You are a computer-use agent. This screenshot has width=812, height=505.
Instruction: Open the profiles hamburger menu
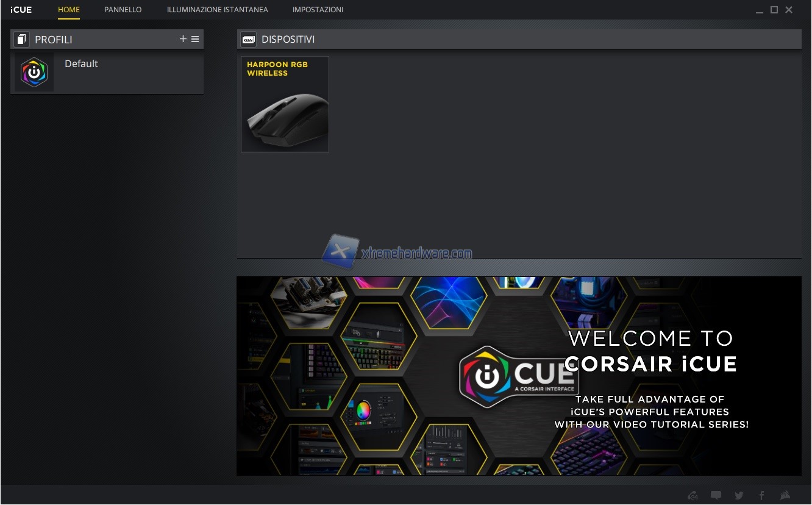[195, 39]
